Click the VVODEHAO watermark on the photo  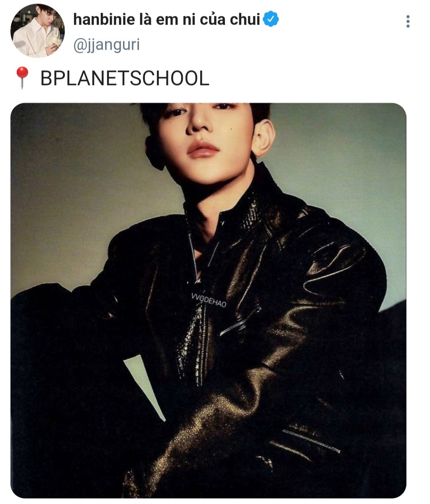pyautogui.click(x=209, y=301)
